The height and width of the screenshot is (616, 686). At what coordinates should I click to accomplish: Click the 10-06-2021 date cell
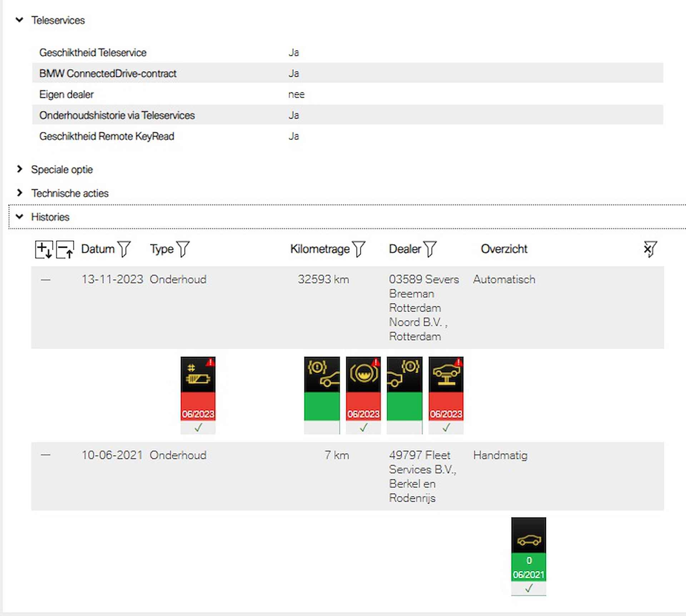(x=112, y=455)
